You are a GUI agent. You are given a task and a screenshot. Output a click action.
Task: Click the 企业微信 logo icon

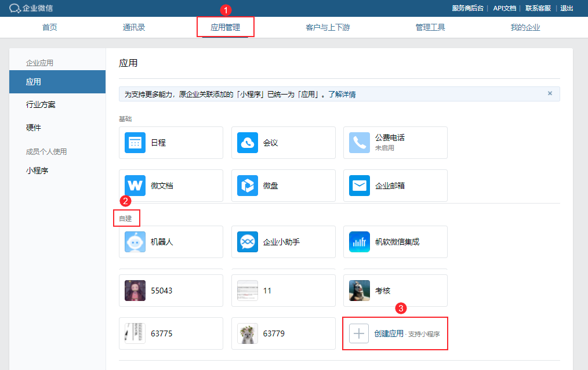pos(14,8)
